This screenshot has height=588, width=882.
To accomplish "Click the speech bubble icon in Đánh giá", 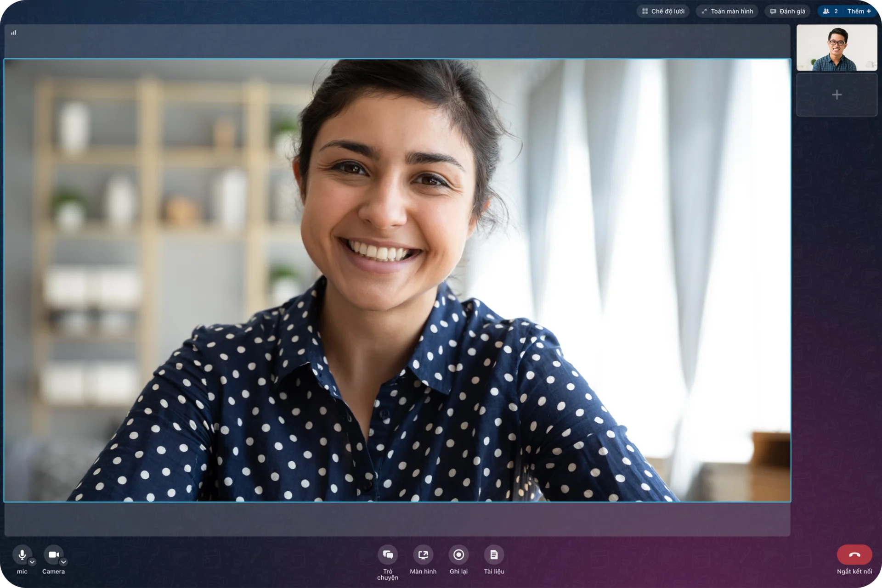I will coord(773,11).
